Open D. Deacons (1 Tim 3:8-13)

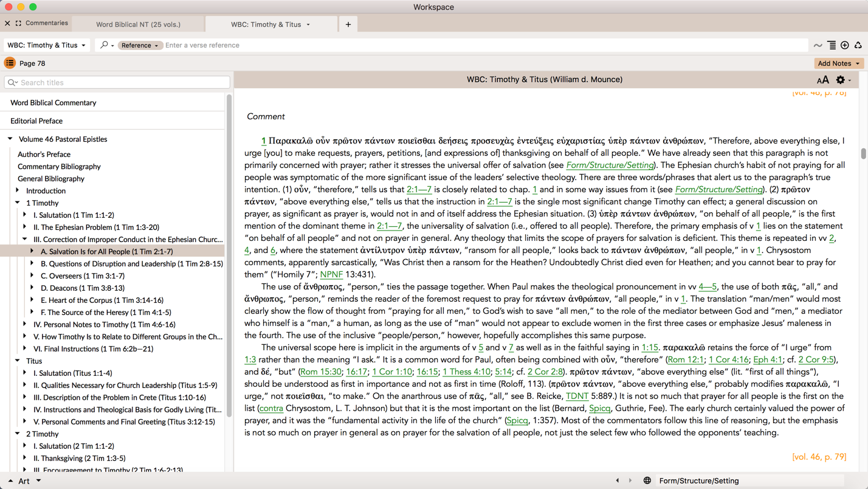[83, 288]
